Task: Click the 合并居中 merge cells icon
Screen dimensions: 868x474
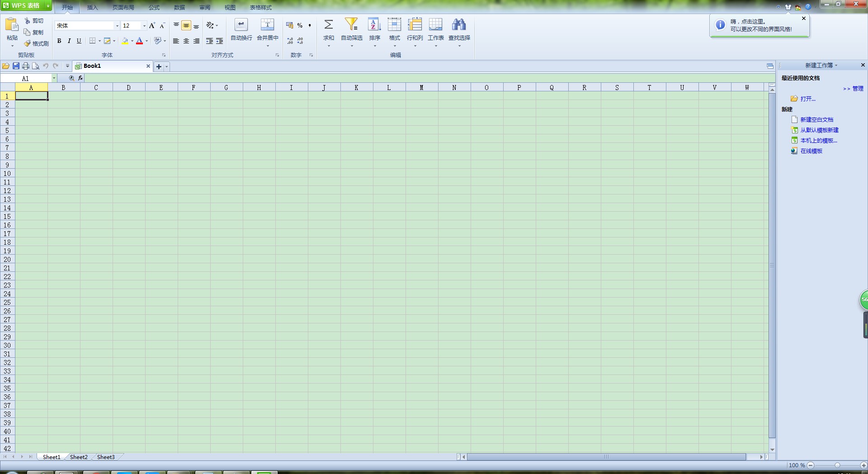Action: point(267,25)
